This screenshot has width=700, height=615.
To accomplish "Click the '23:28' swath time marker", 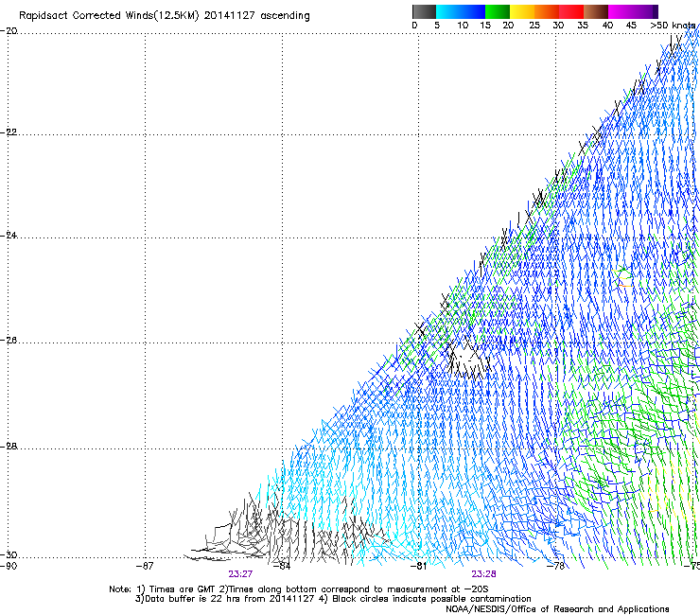I will point(484,574).
